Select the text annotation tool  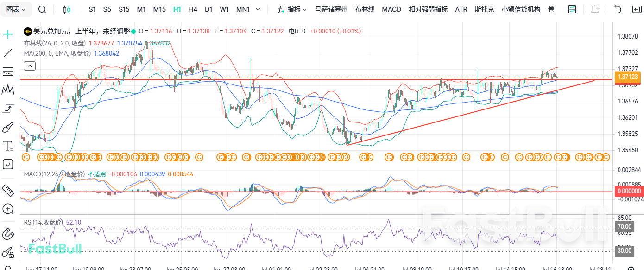[7, 146]
